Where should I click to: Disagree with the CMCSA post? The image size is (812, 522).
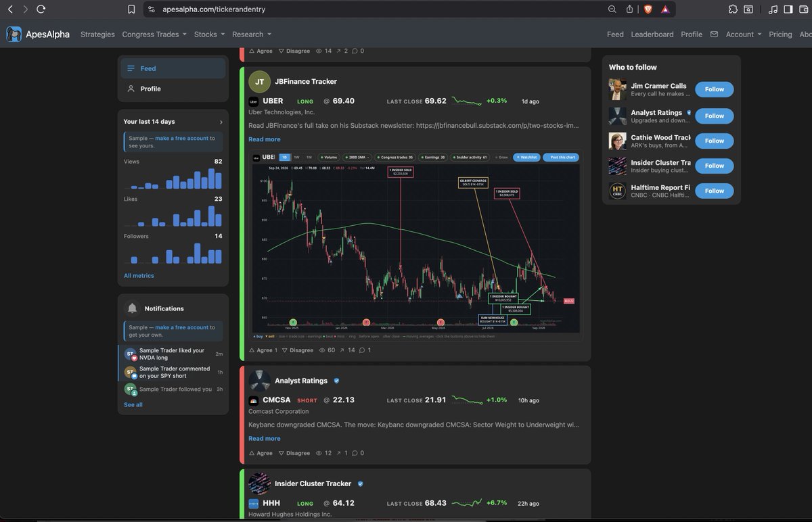[295, 453]
